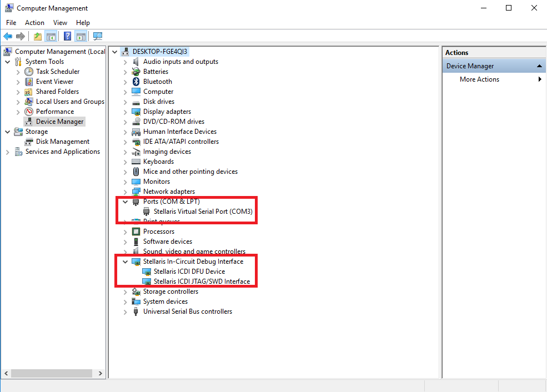Click the blue Help toolbar icon
Image resolution: width=547 pixels, height=392 pixels.
[x=67, y=36]
